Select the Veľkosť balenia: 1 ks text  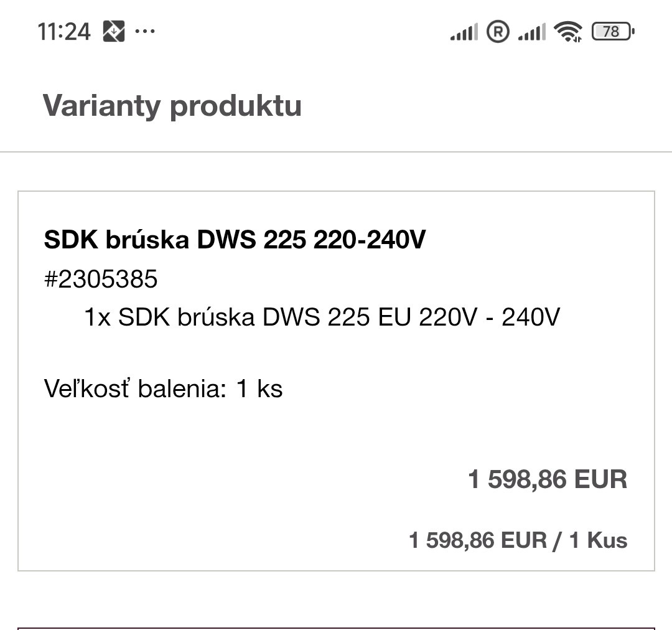(x=162, y=388)
